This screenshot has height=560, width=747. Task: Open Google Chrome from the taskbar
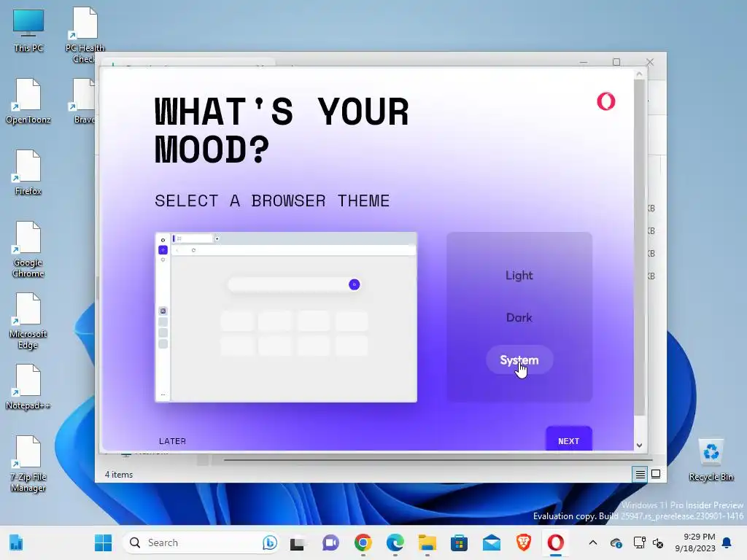363,542
